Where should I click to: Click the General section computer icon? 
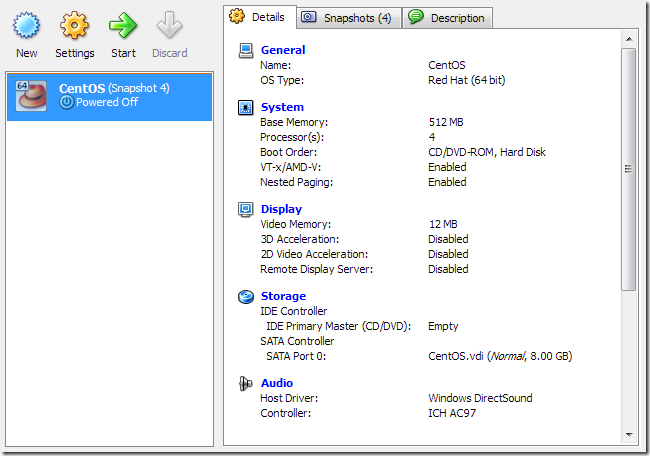[x=246, y=51]
